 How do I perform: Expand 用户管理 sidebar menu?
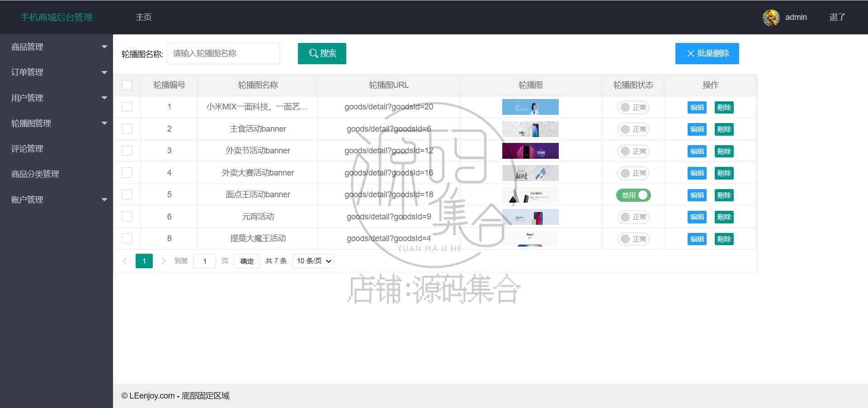(x=57, y=98)
